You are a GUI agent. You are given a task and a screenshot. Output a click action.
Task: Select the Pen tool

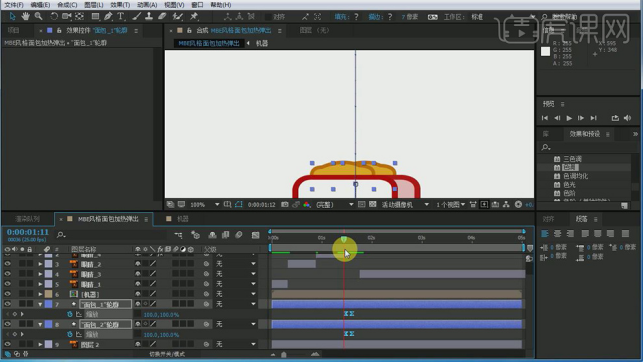[108, 16]
